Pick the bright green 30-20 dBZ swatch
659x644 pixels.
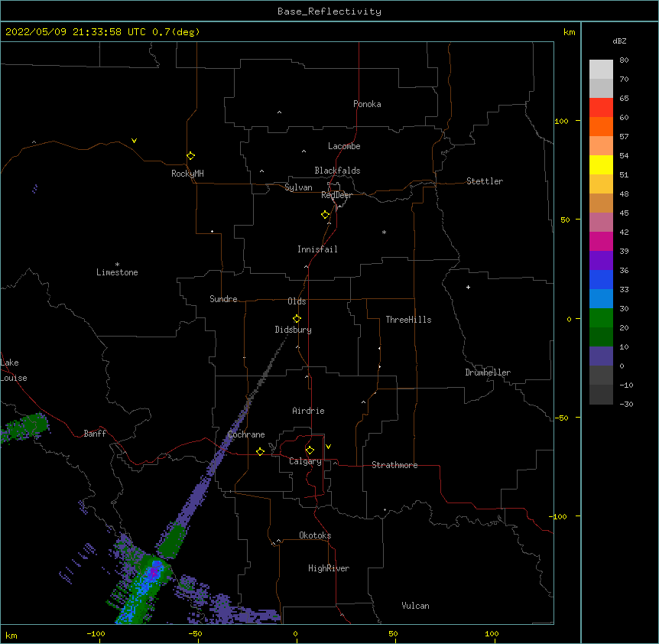[601, 318]
